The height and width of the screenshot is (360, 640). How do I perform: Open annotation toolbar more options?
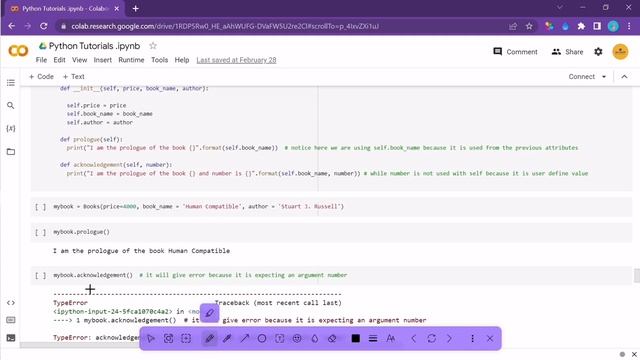coord(472,338)
